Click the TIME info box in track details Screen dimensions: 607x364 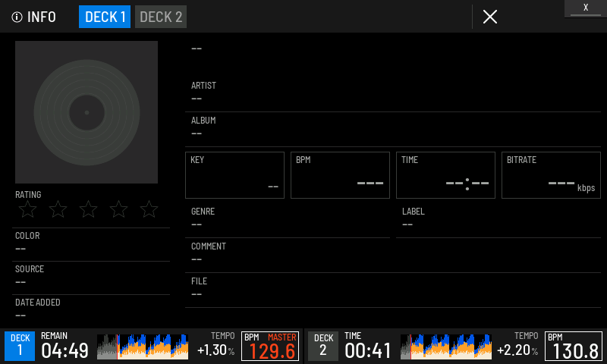[x=445, y=175]
